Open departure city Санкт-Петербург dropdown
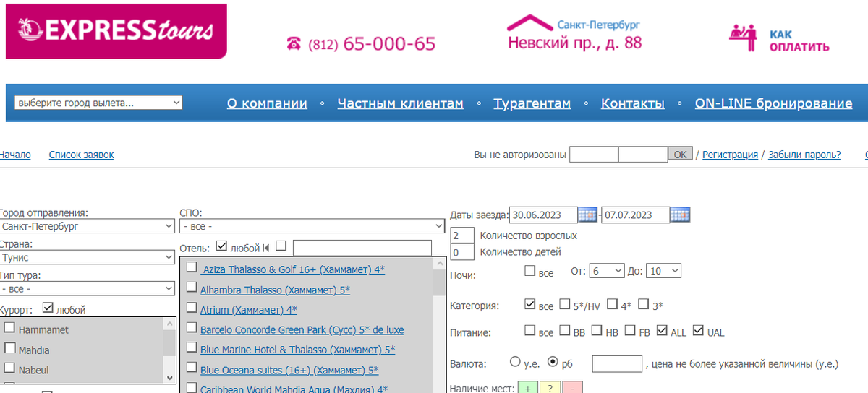This screenshot has height=393, width=868. (x=86, y=226)
